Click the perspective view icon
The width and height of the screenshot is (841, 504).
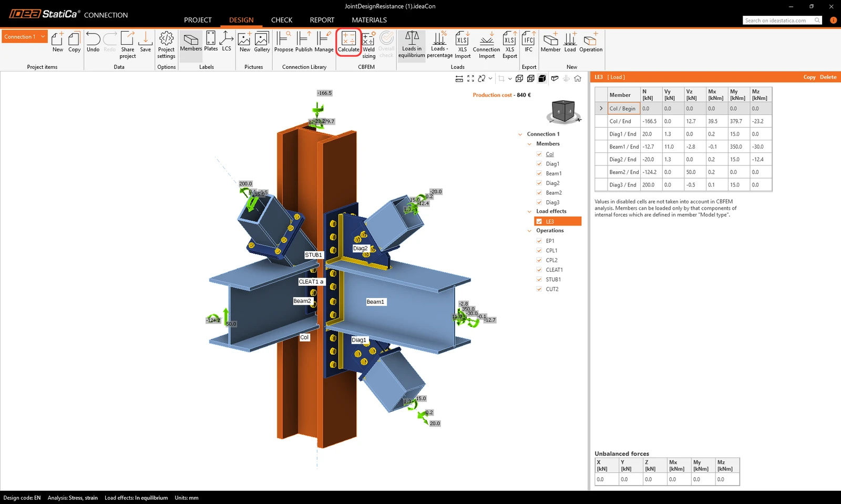(555, 79)
